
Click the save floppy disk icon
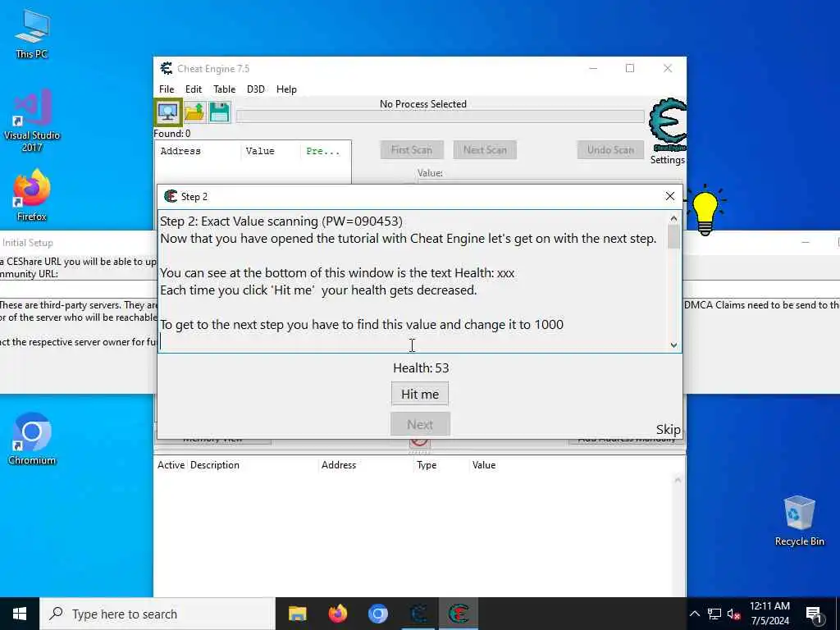pyautogui.click(x=220, y=112)
